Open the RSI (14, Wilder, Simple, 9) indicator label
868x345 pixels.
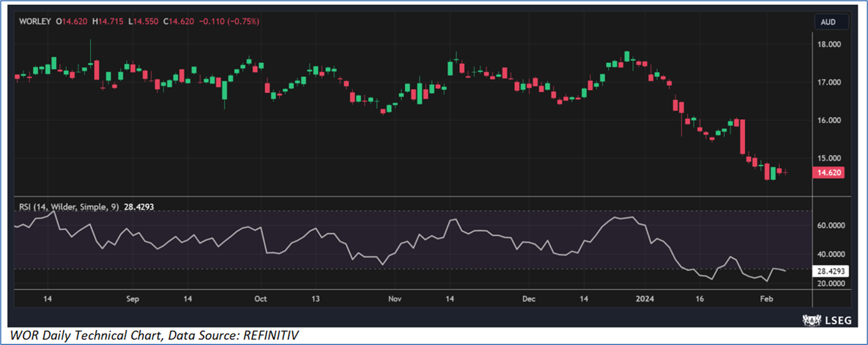coord(69,207)
